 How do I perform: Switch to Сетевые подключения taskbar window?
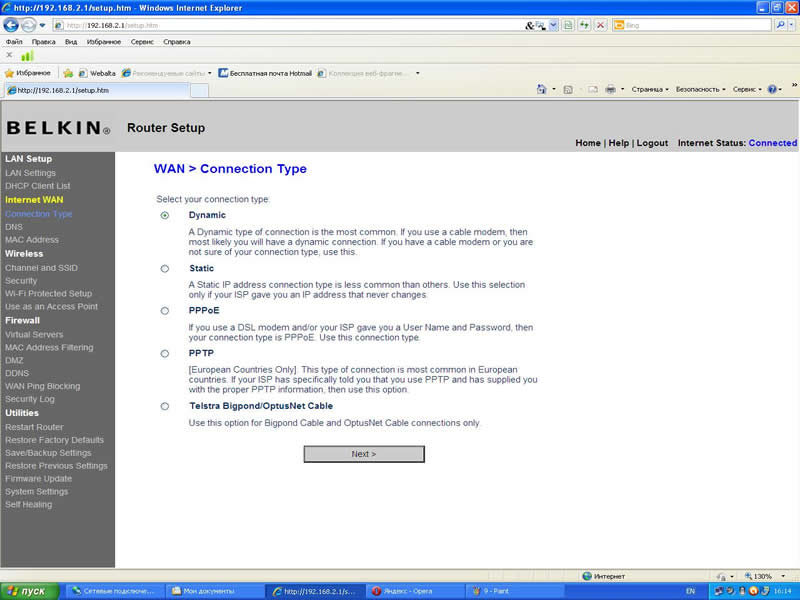click(115, 591)
